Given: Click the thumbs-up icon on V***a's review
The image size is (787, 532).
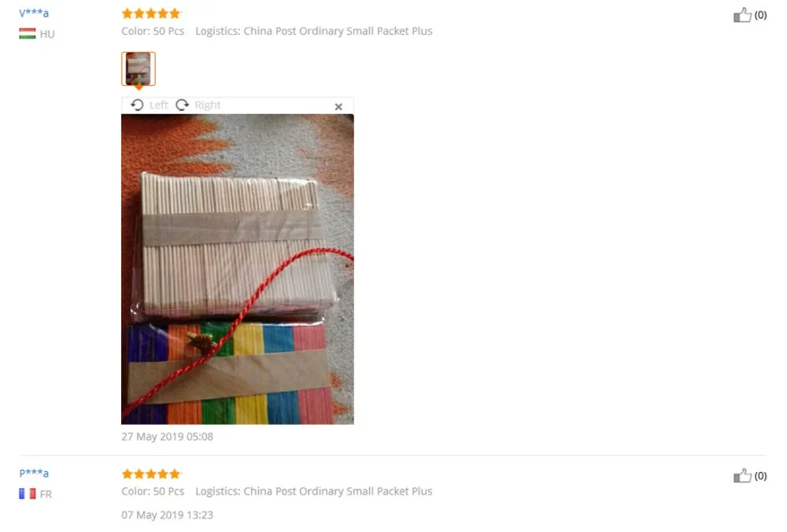Looking at the screenshot, I should [742, 15].
